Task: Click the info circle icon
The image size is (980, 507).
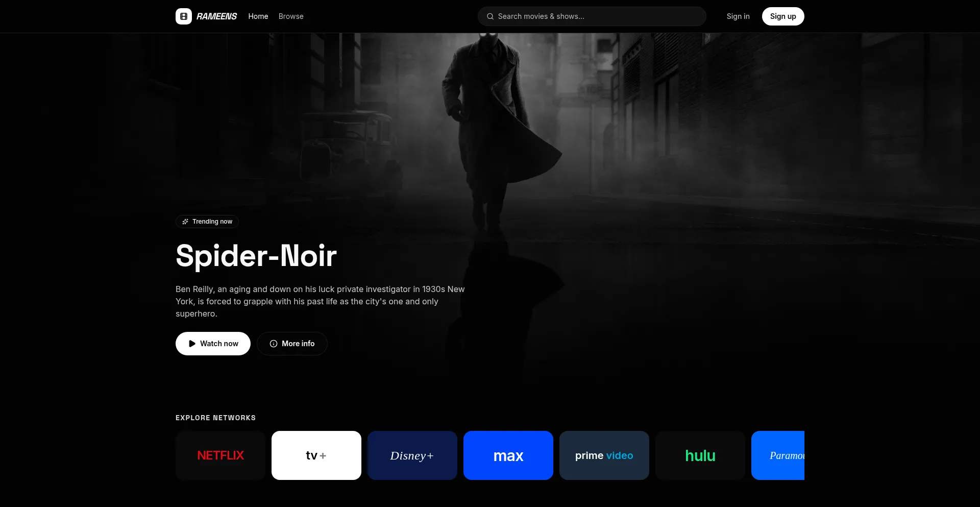Action: pos(274,344)
